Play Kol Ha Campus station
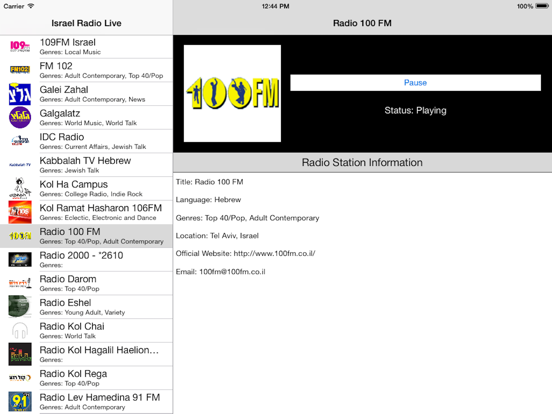This screenshot has width=552, height=414. tap(86, 188)
